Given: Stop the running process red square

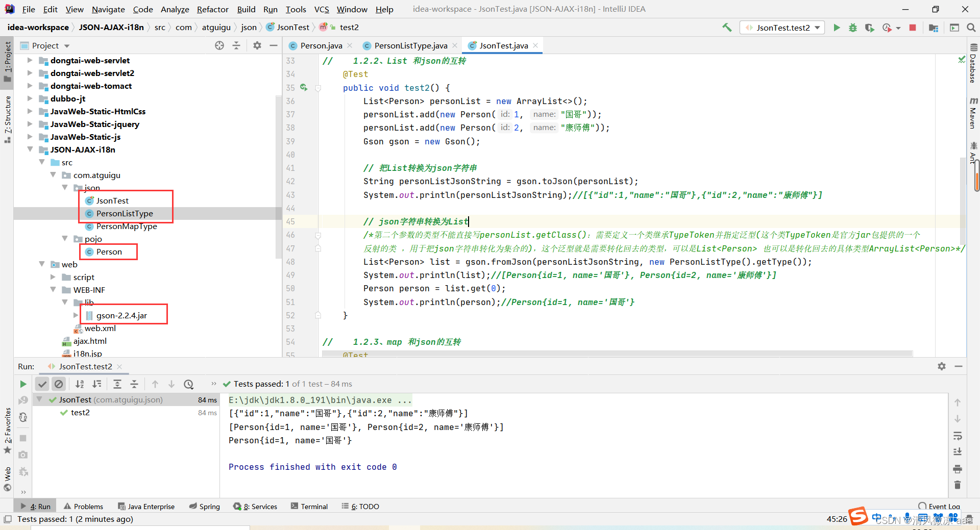Looking at the screenshot, I should [x=913, y=28].
